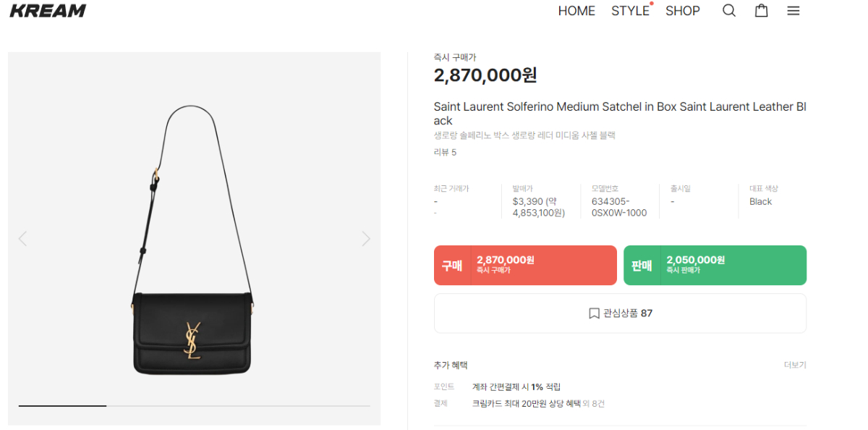Go to HOME menu
The image size is (868, 430).
pyautogui.click(x=576, y=11)
